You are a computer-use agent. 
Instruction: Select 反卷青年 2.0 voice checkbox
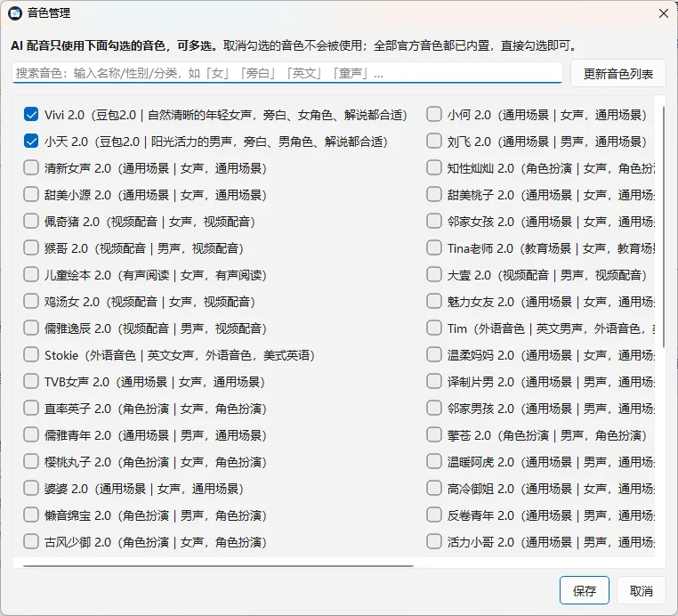tap(433, 515)
